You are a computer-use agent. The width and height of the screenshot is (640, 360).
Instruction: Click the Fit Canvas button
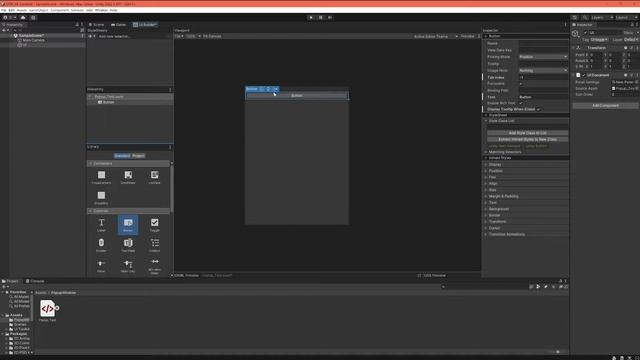(212, 36)
